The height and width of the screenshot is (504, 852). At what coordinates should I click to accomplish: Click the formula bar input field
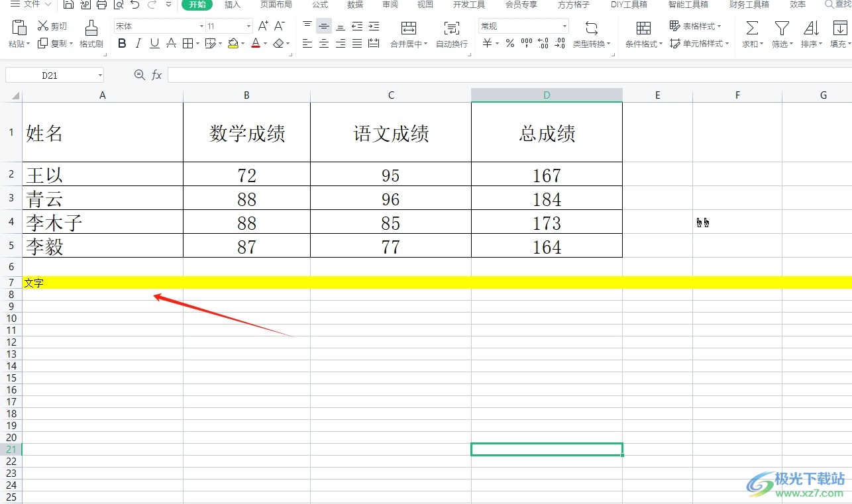[x=509, y=75]
